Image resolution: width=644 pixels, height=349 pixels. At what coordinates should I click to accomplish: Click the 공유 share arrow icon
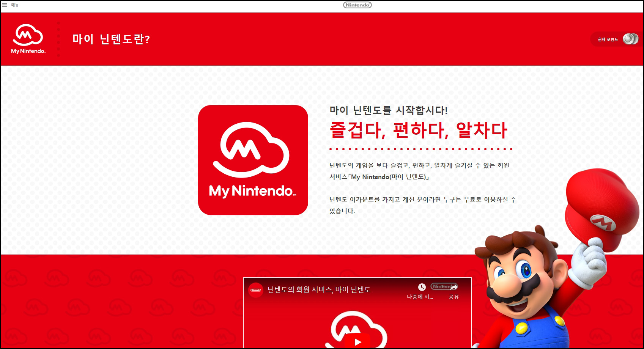[454, 287]
